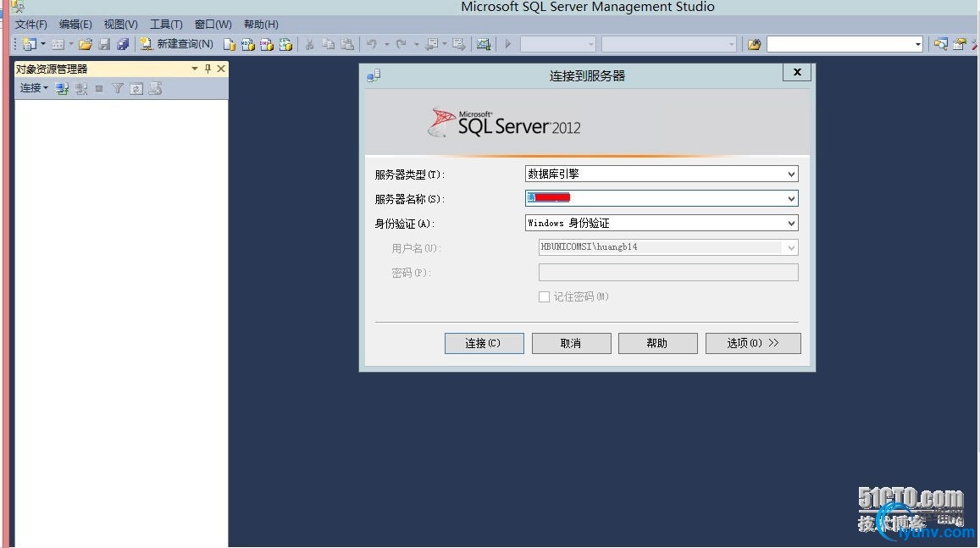This screenshot has height=548, width=980.
Task: Click the Copy icon in toolbar
Action: [328, 44]
